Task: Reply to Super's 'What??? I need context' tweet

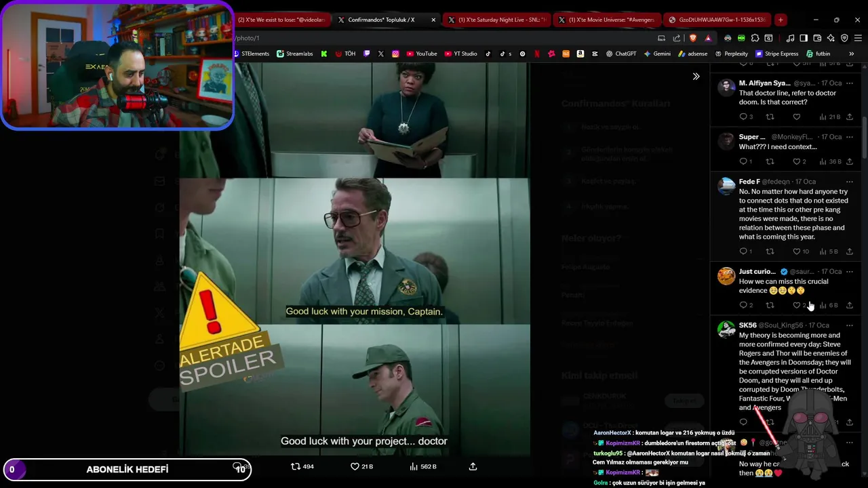Action: [x=746, y=161]
